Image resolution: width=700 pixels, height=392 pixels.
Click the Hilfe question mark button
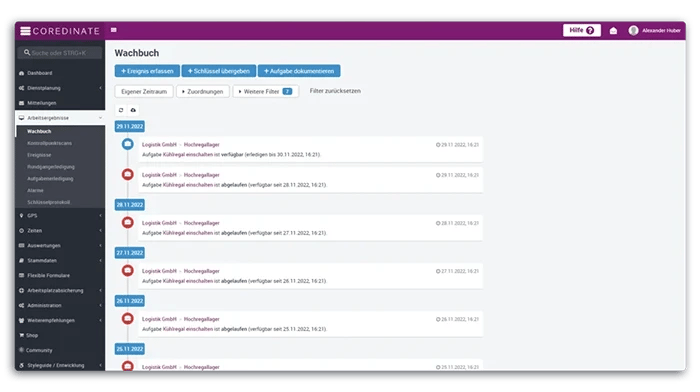[x=581, y=30]
